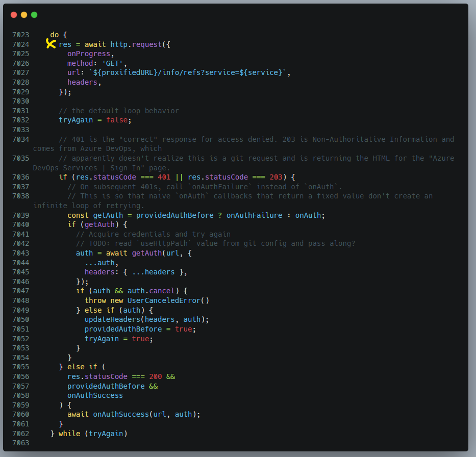Click 'useHttpPath' in the line 7042 comment

tap(164, 244)
